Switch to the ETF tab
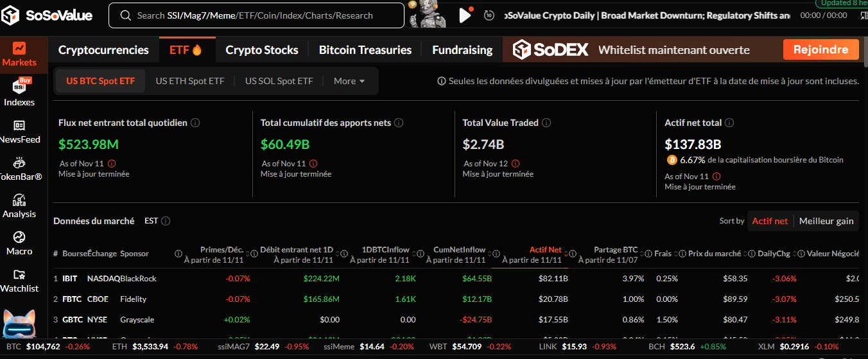868x359 pixels. click(186, 50)
